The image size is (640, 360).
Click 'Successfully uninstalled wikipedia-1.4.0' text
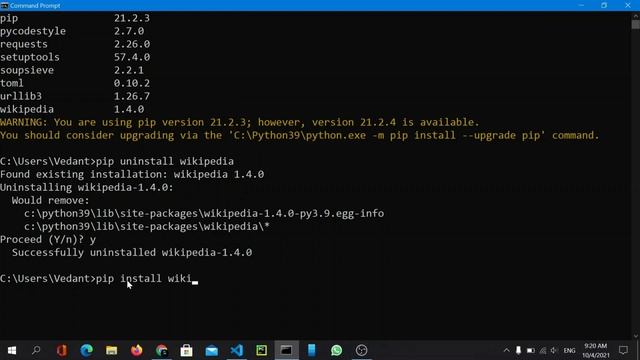coord(132,252)
